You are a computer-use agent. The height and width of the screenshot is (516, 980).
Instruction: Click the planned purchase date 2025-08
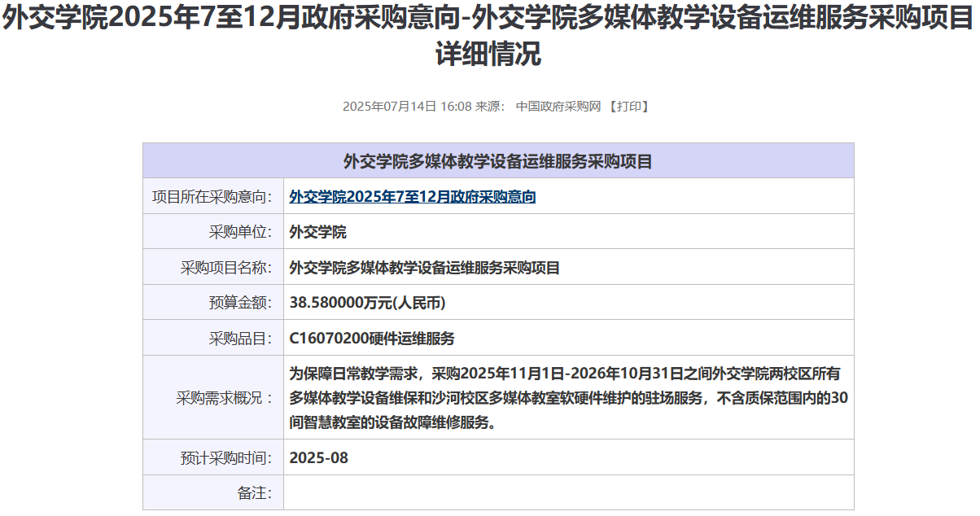[319, 457]
